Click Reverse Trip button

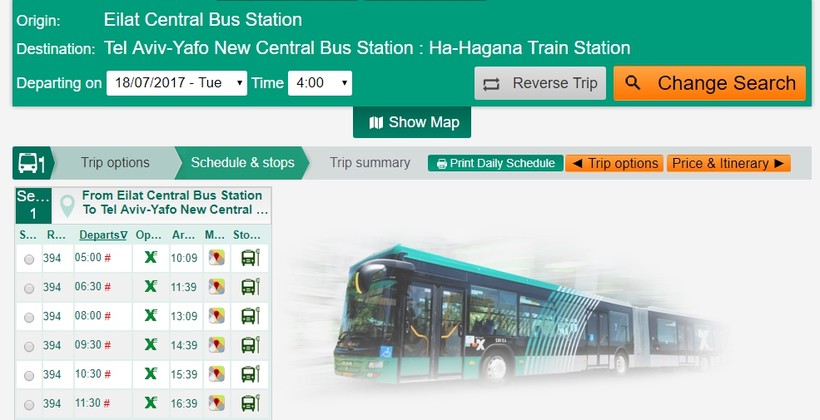[x=540, y=83]
